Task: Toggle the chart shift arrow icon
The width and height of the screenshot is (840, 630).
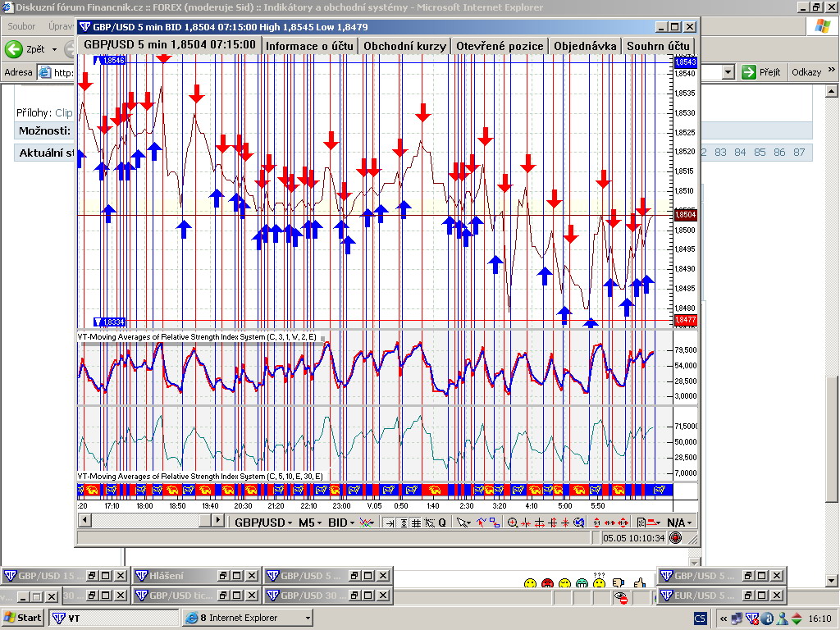Action: pyautogui.click(x=390, y=523)
